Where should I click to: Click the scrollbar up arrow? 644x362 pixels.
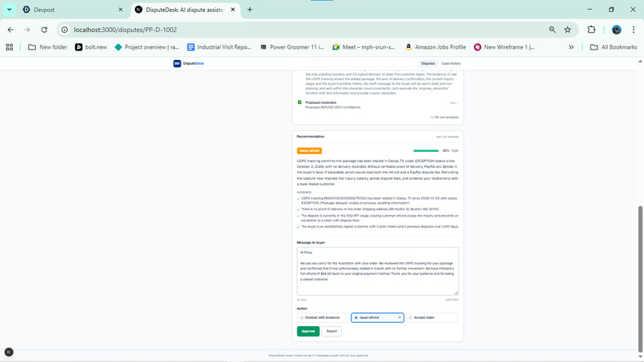tap(640, 62)
